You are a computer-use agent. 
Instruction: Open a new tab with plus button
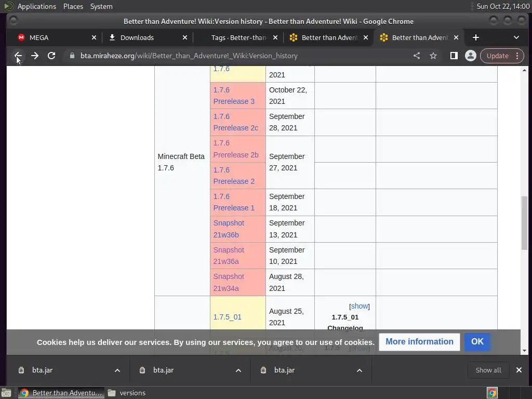pos(476,37)
